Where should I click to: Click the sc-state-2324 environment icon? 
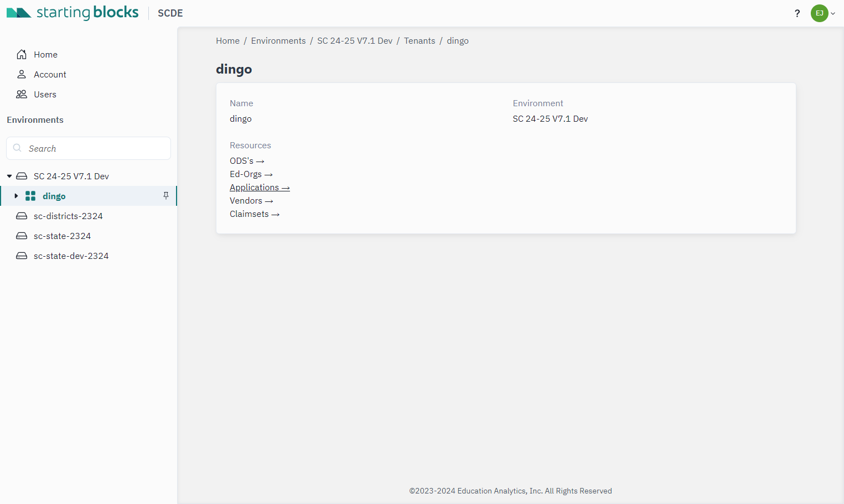point(22,236)
